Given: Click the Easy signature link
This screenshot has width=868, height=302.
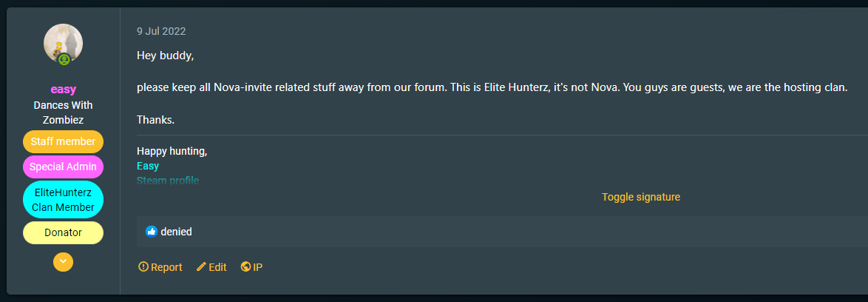Looking at the screenshot, I should coord(148,166).
